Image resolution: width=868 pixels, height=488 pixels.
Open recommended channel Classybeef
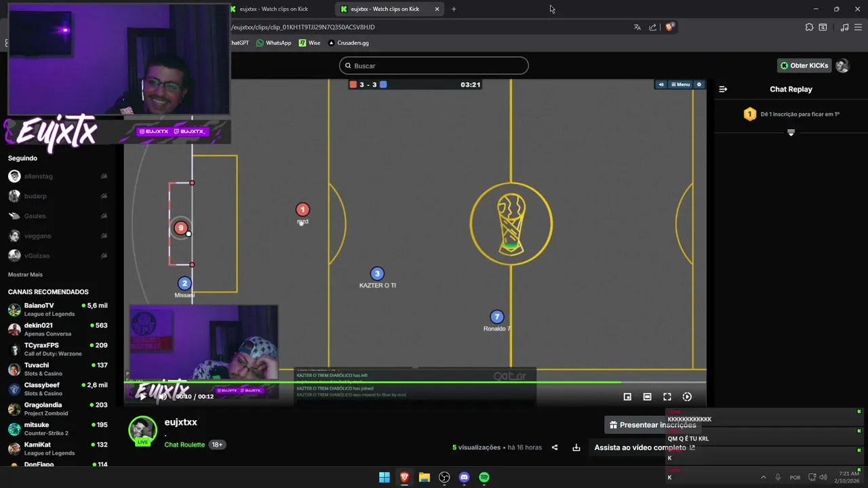point(58,389)
